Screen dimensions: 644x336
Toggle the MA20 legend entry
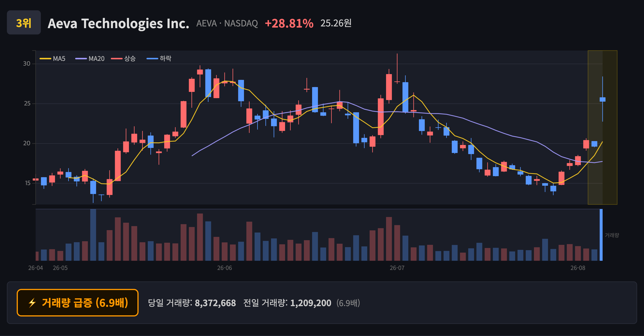point(90,59)
